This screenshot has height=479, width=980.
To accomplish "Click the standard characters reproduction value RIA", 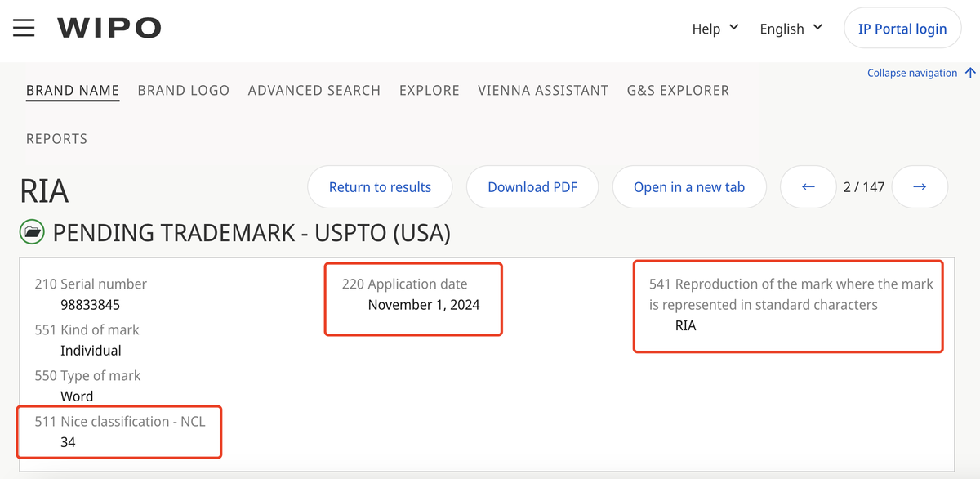I will click(686, 325).
